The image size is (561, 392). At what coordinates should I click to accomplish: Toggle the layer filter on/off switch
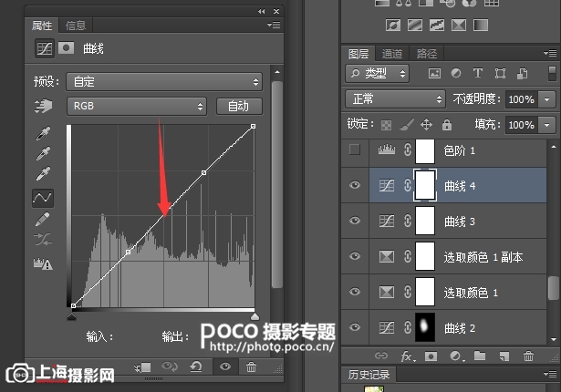coord(552,73)
